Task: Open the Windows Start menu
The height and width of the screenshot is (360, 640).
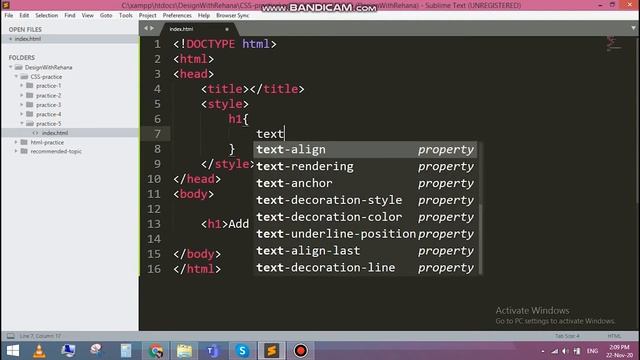Action: pyautogui.click(x=13, y=351)
